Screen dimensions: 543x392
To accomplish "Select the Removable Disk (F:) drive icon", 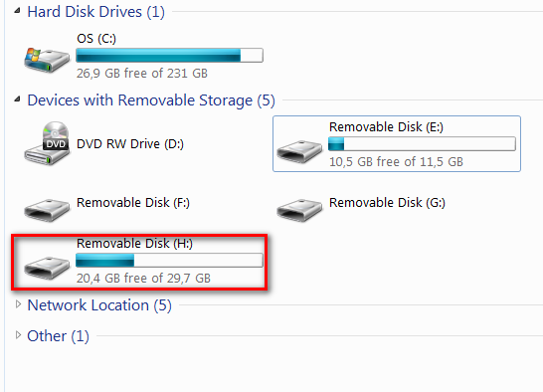I will [47, 210].
